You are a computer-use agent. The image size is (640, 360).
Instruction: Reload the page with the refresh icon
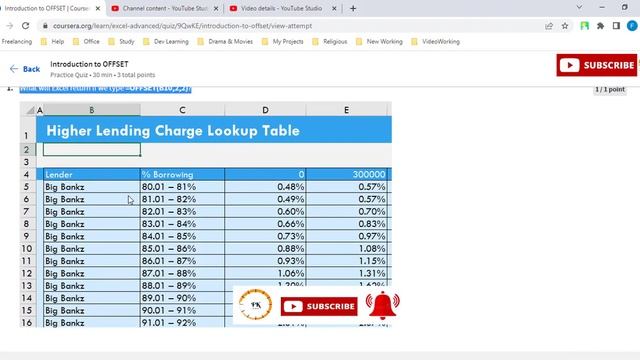25,26
